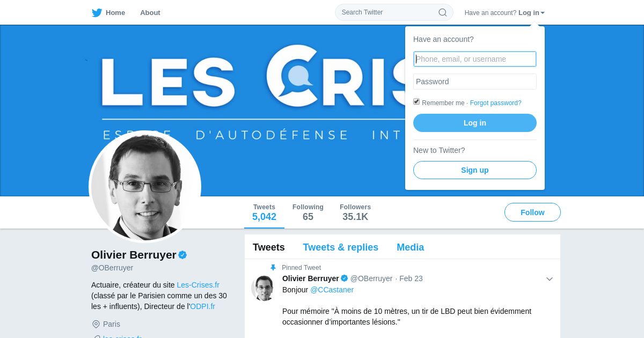Open the About menu item
Screen dimensions: 644x338
150,13
